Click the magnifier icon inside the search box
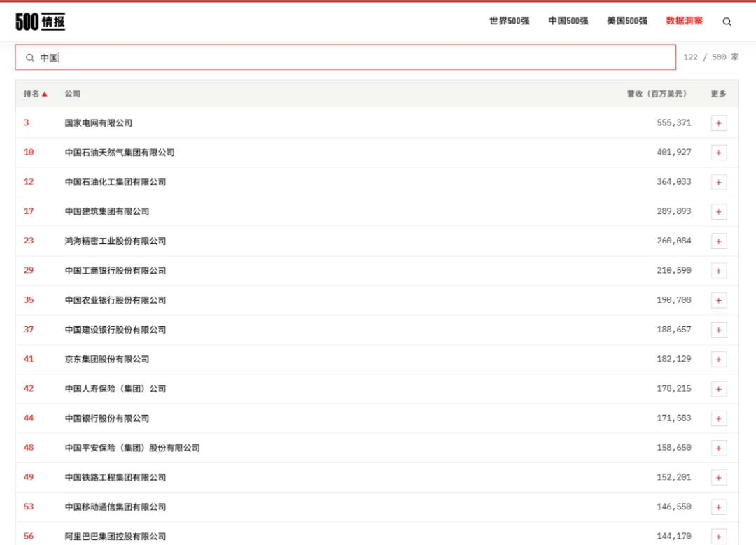756x545 pixels. coord(30,58)
